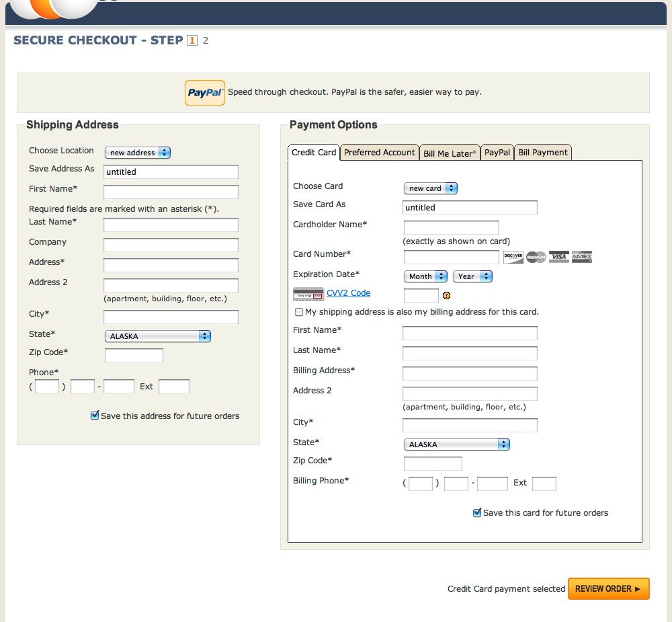Open the Choose Location dropdown
Viewport: 672px width, 622px height.
click(137, 153)
